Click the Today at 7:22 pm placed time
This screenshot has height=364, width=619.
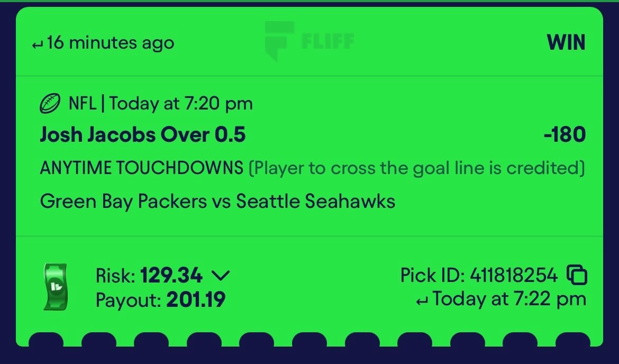tap(509, 299)
